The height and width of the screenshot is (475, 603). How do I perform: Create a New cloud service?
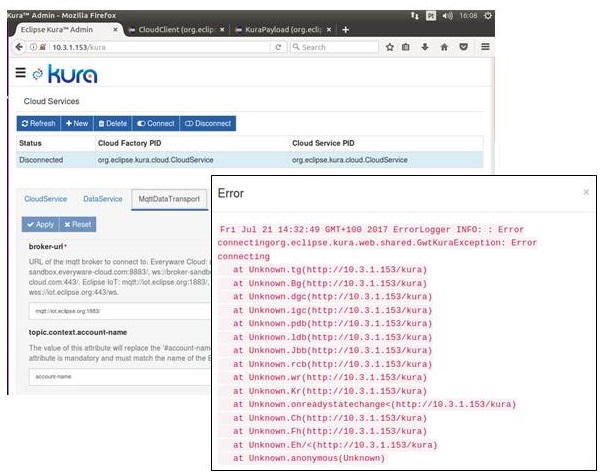coord(77,123)
